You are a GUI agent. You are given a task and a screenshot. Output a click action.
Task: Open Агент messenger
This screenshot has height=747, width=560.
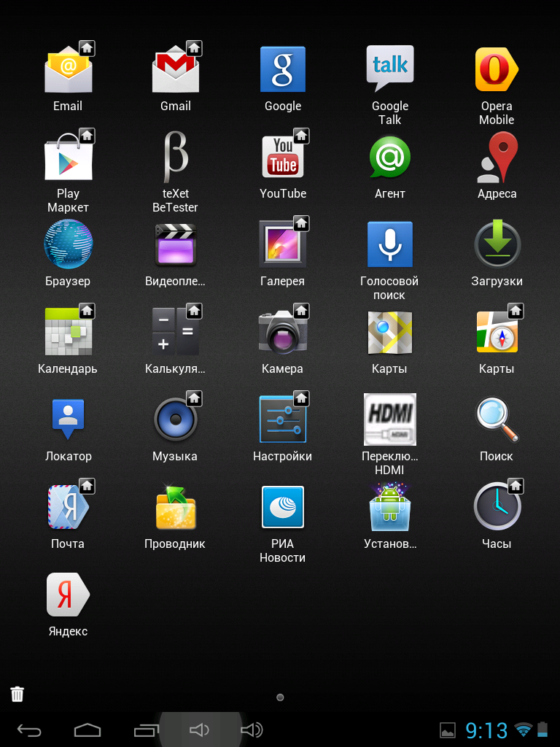click(x=390, y=157)
